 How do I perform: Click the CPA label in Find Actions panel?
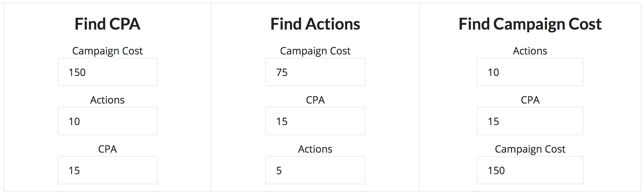click(315, 100)
